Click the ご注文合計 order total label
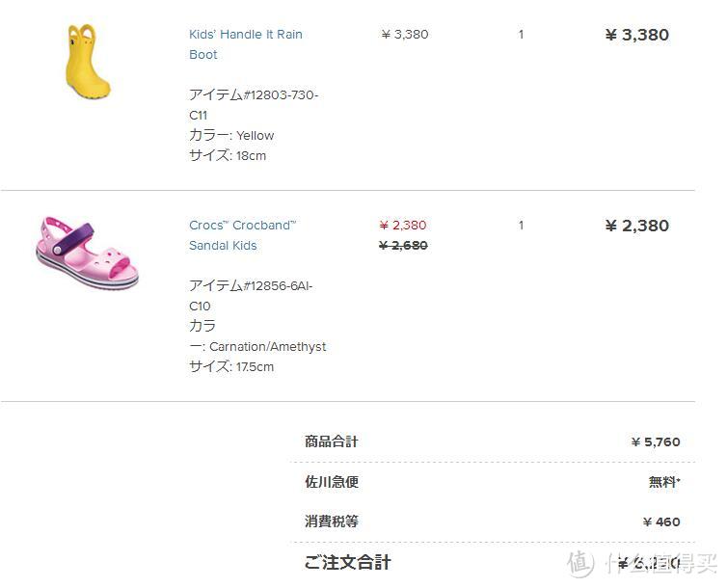This screenshot has height=588, width=727. (347, 562)
